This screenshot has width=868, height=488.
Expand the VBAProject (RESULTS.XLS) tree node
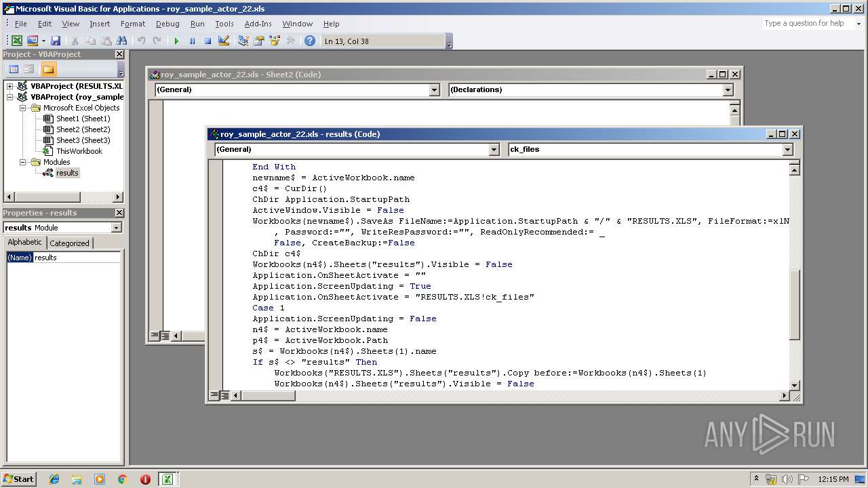click(9, 86)
